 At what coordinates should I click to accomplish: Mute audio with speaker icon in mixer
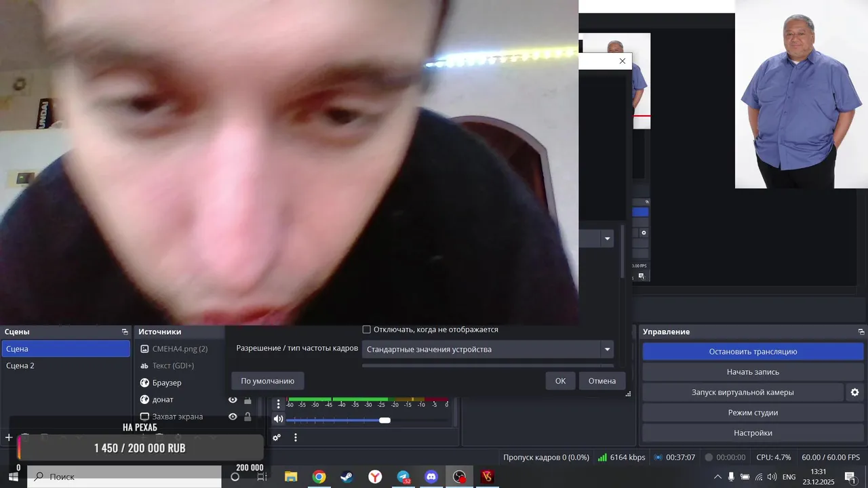click(278, 419)
